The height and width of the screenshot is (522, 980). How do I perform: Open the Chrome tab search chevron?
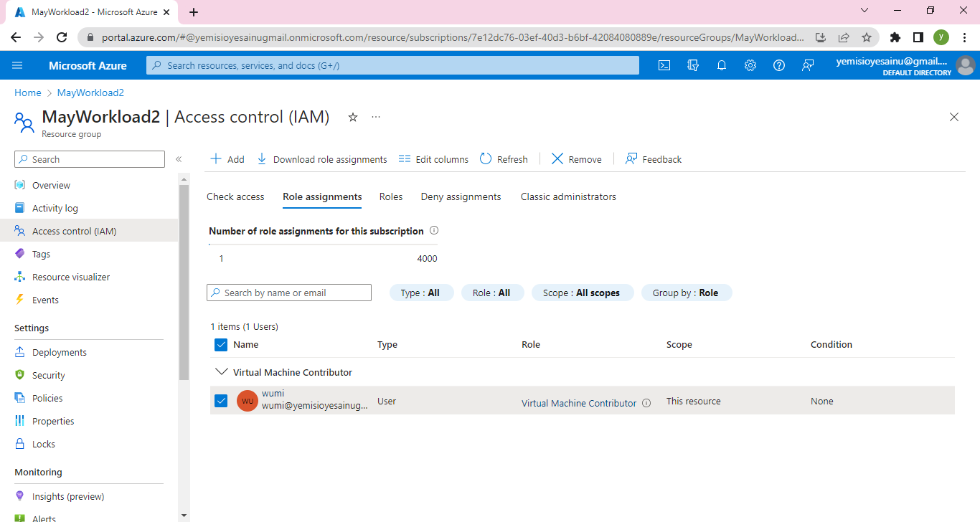coord(864,11)
